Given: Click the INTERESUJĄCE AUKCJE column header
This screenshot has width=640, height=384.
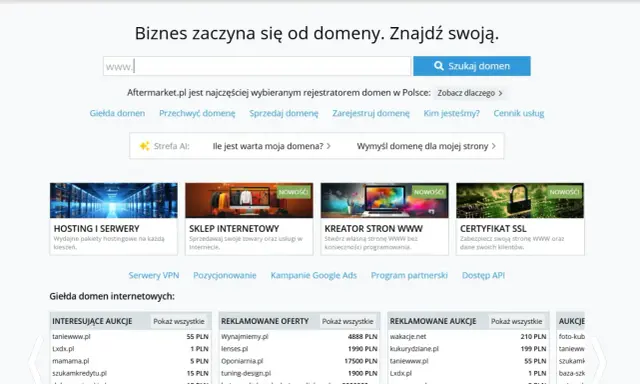Looking at the screenshot, I should [92, 321].
